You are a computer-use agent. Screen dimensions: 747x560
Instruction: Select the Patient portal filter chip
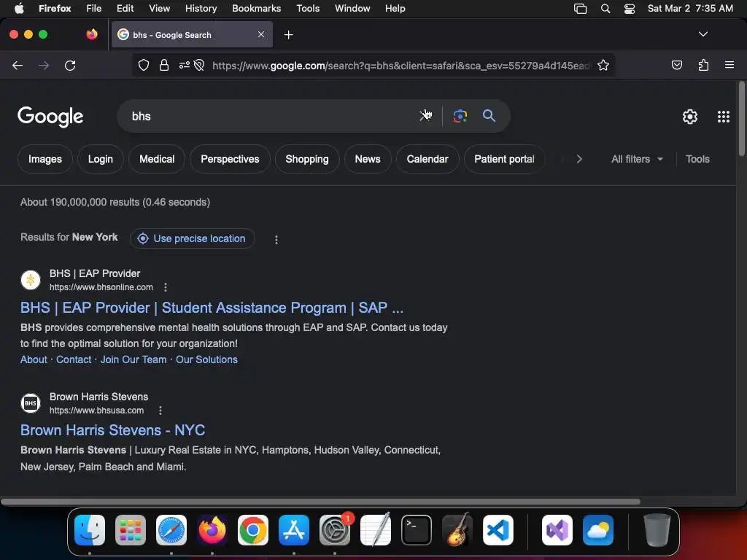point(505,159)
